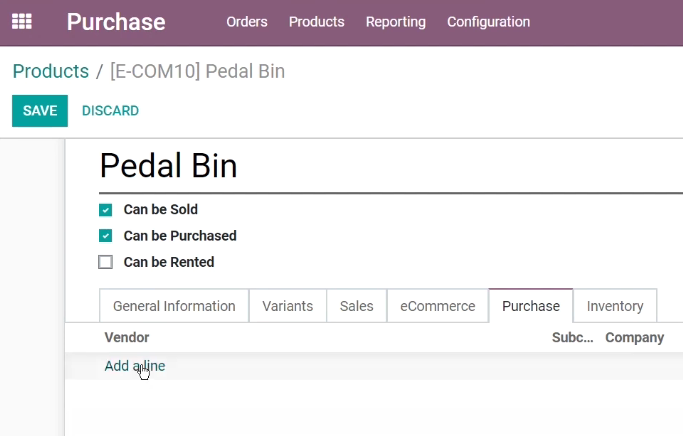Screen dimensions: 683x436
Task: Sort by the Vendor column header
Action: (x=127, y=337)
